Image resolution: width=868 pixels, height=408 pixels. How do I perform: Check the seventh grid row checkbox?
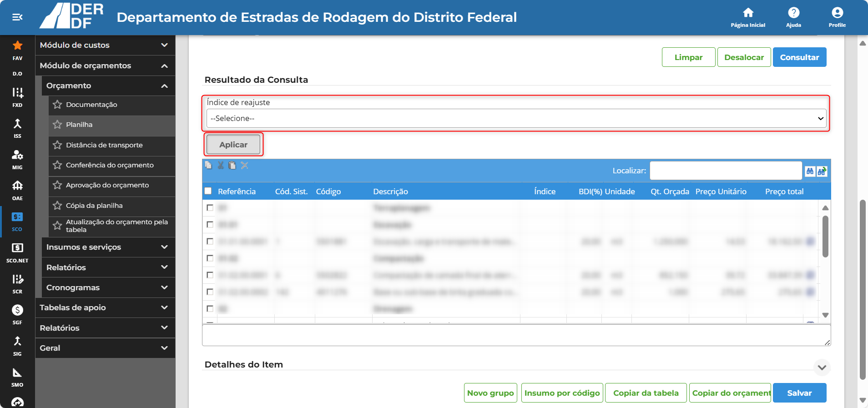coord(210,309)
